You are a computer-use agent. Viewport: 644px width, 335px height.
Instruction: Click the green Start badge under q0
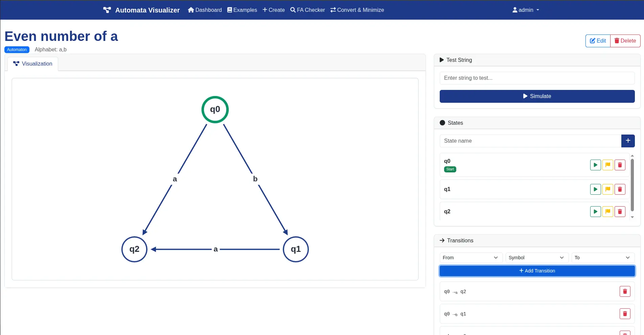click(x=450, y=169)
